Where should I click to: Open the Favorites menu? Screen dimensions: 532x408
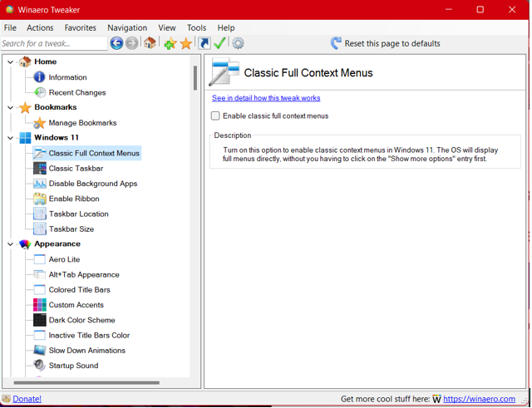(81, 27)
